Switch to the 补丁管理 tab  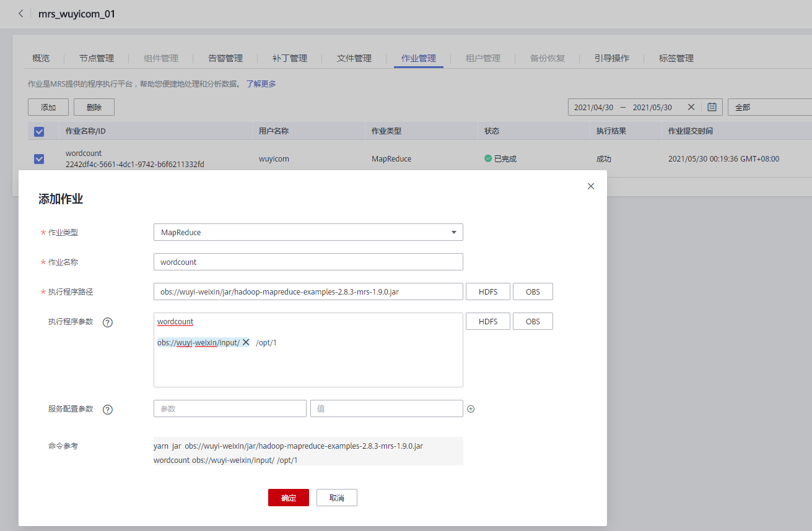290,58
